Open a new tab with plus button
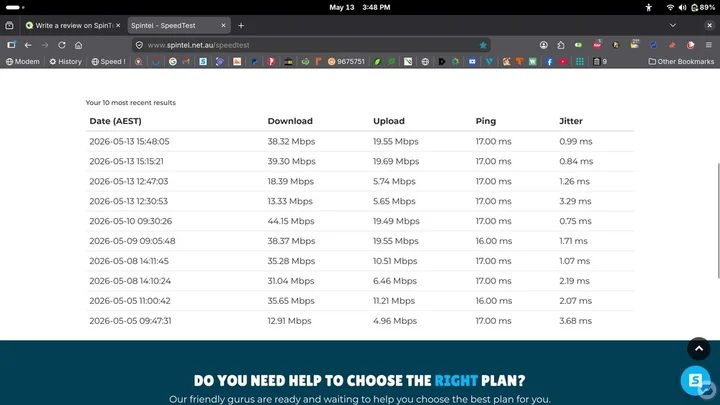720x405 pixels. click(x=241, y=26)
